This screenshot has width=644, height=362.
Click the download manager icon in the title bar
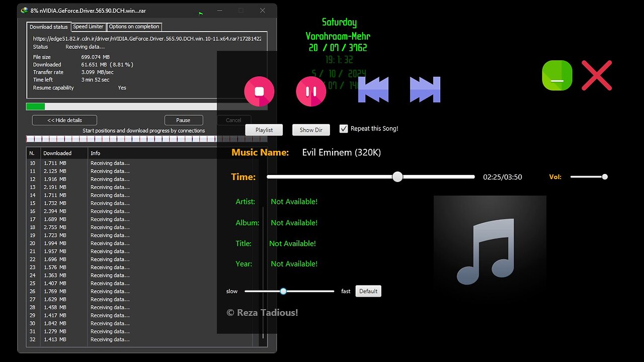click(x=24, y=10)
